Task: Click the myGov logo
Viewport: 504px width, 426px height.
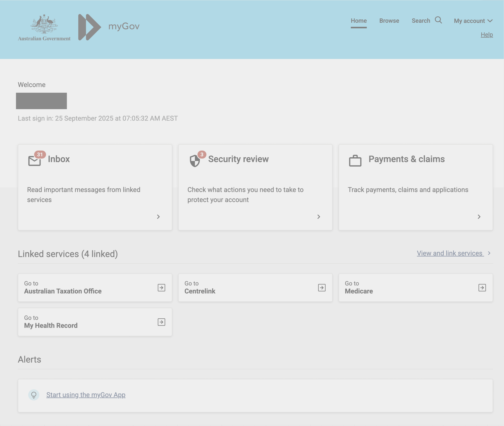Action: [x=109, y=27]
